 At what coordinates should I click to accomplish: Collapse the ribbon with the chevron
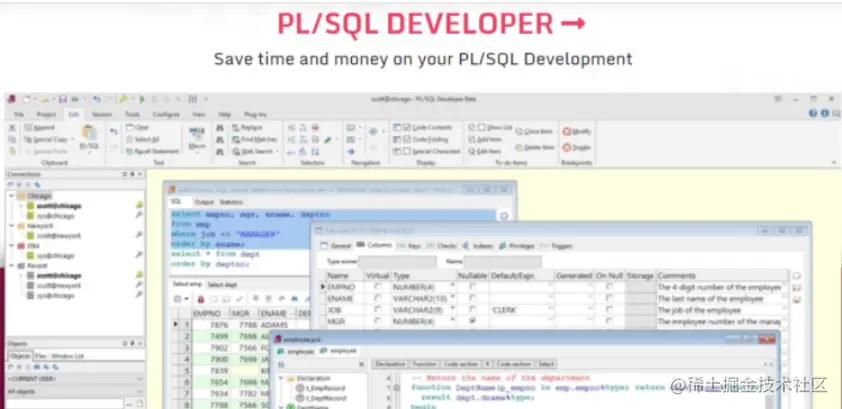pyautogui.click(x=834, y=162)
